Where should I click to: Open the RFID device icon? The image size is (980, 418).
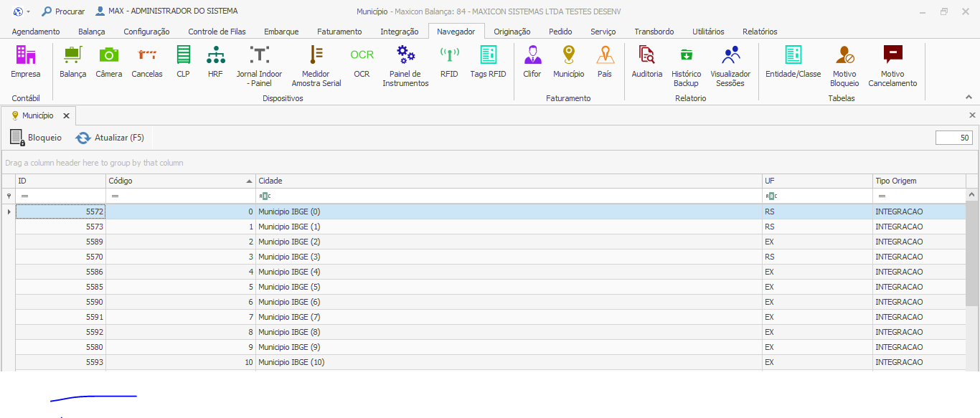(449, 62)
